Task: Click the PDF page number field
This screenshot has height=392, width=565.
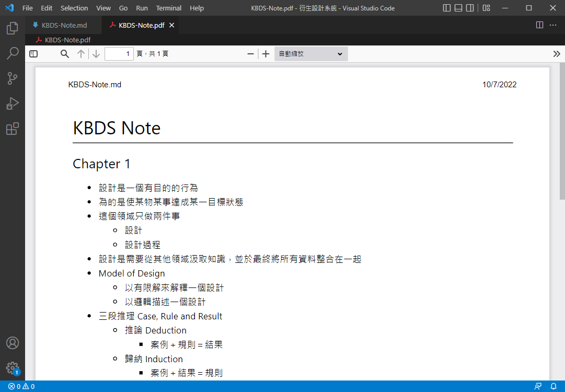Action: click(119, 54)
